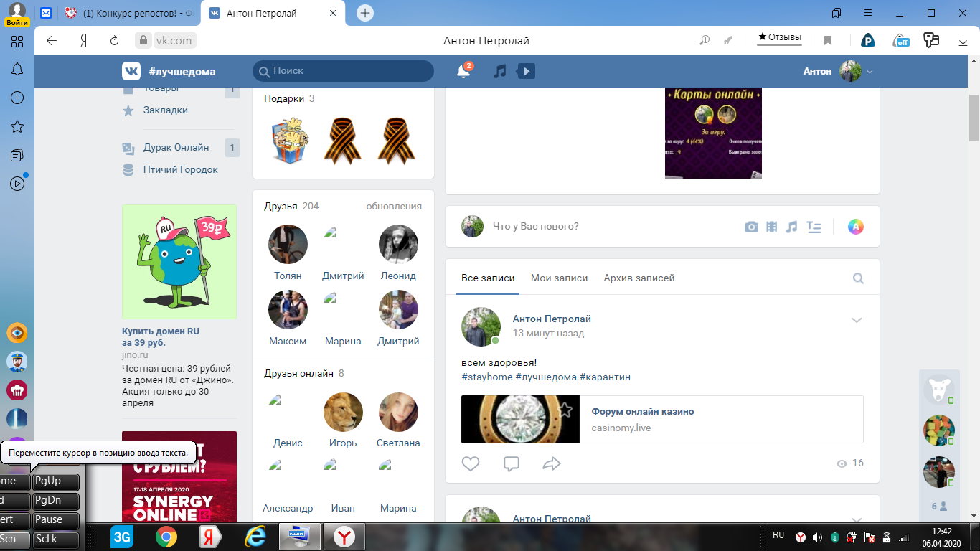Expand the Антон profile menu in VK header
The width and height of the screenshot is (980, 551).
(x=838, y=71)
